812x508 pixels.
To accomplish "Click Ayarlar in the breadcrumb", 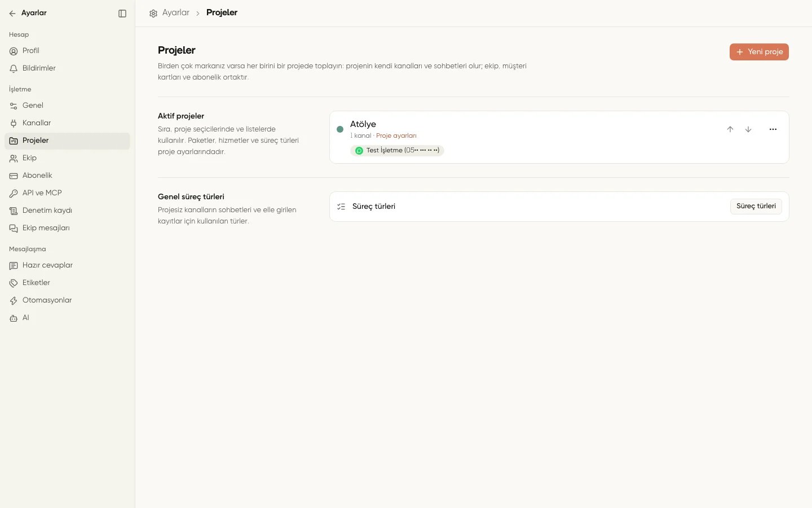I will (x=176, y=12).
